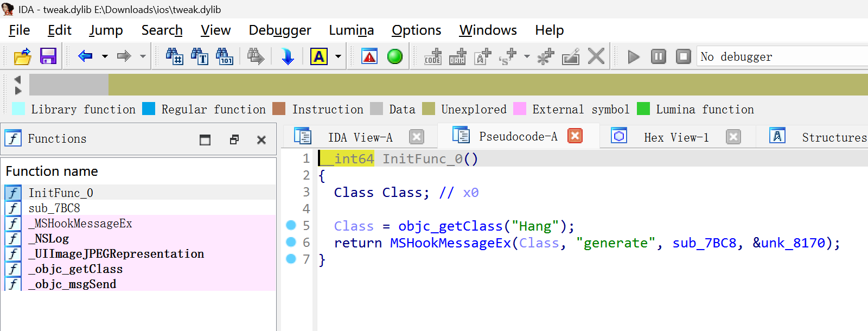Click the Jump back arrow icon
Image resolution: width=868 pixels, height=331 pixels.
85,56
